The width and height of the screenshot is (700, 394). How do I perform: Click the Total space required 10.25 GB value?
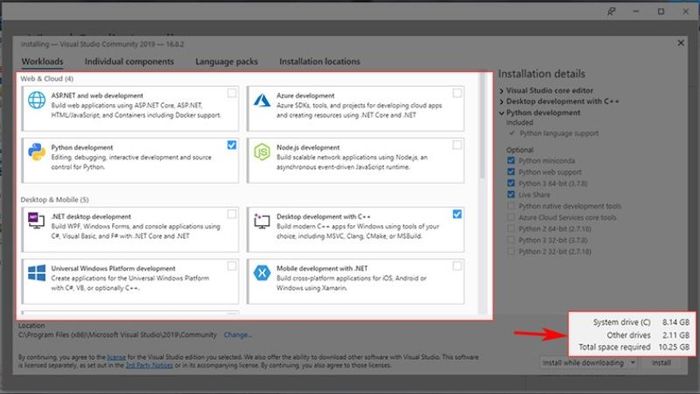pos(674,347)
